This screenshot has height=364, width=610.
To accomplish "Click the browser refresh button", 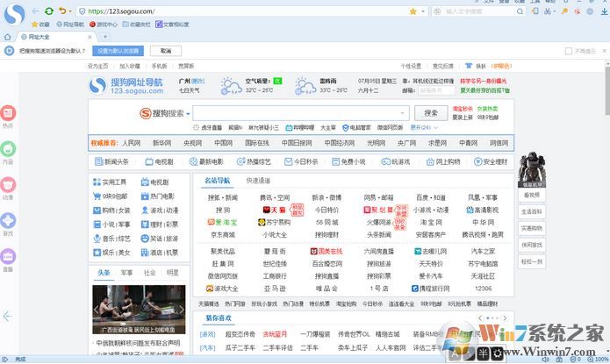I will point(48,11).
